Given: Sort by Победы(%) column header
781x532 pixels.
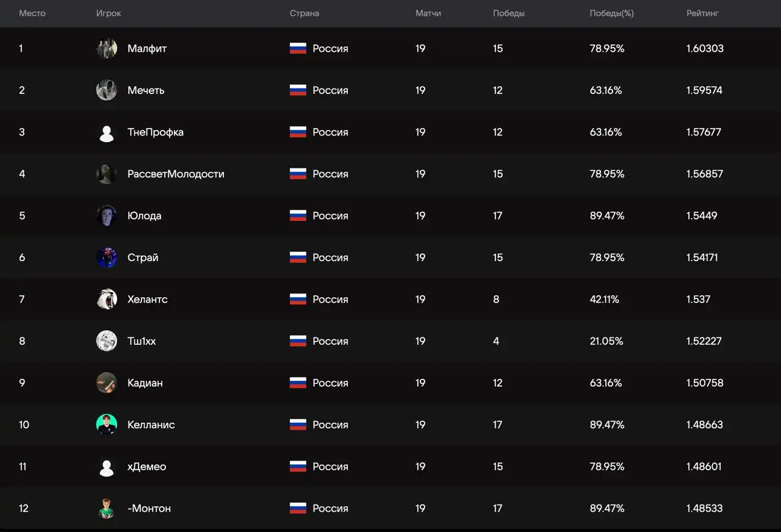Looking at the screenshot, I should 611,13.
